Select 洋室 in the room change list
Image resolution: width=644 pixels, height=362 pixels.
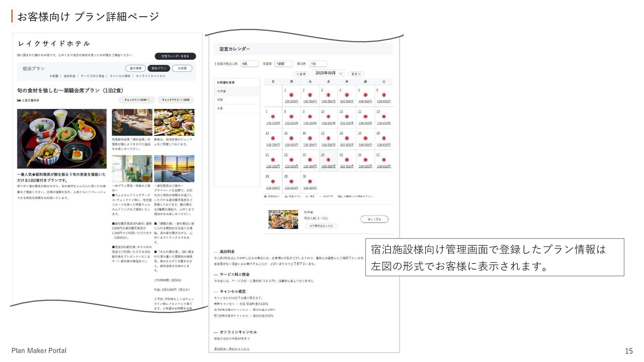[220, 109]
